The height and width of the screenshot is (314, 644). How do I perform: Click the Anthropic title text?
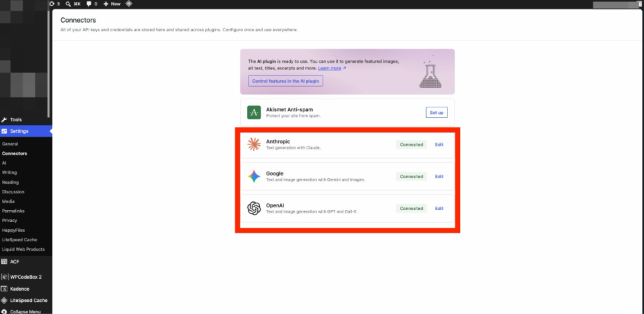[x=278, y=141]
